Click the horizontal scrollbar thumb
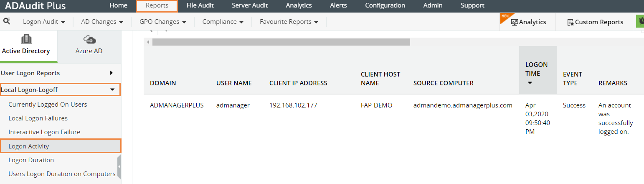Image resolution: width=644 pixels, height=184 pixels. 281,42
